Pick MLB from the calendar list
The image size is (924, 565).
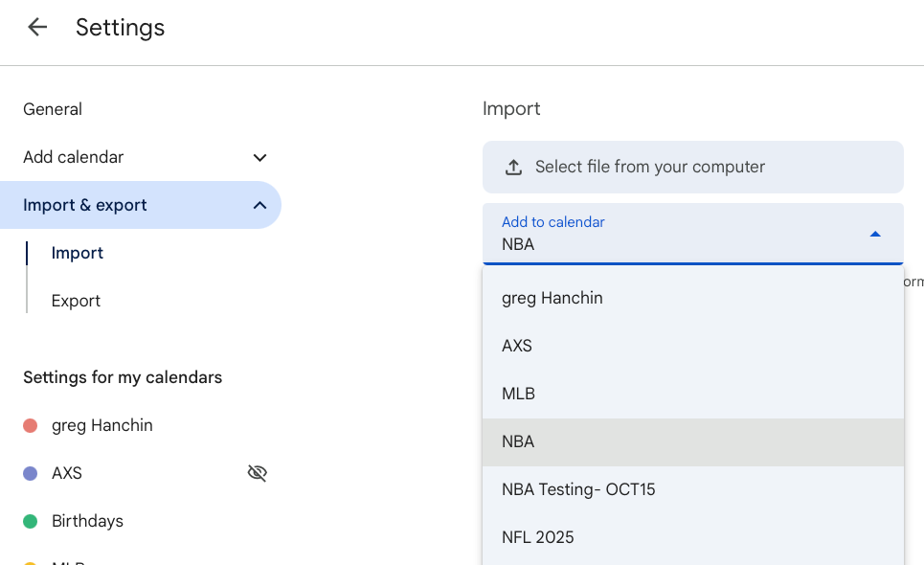(x=518, y=394)
